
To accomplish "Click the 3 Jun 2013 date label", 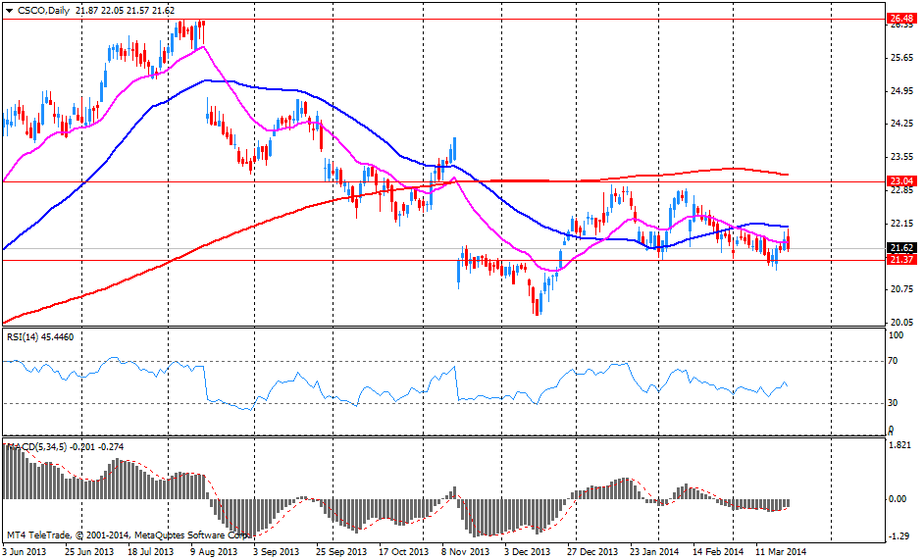I will coord(25,552).
